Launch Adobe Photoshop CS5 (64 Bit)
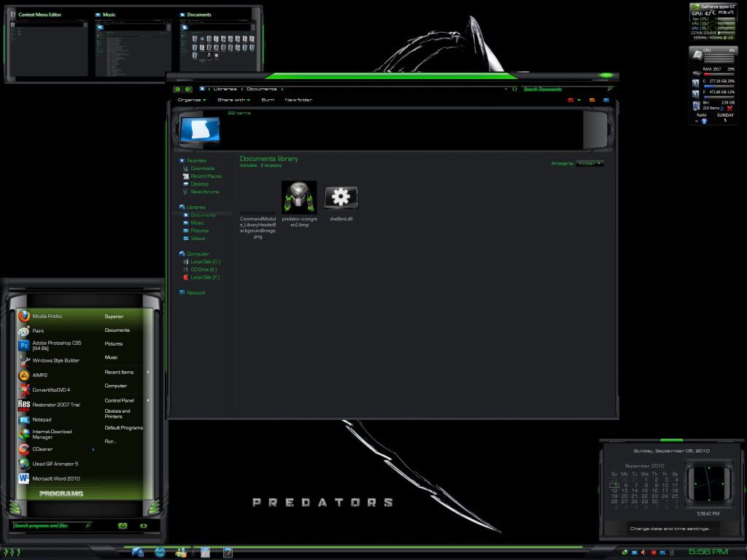This screenshot has width=747, height=560. click(56, 346)
